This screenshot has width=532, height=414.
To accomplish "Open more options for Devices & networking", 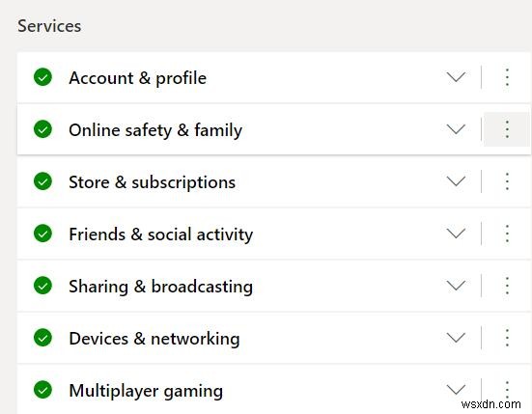I will pos(507,338).
